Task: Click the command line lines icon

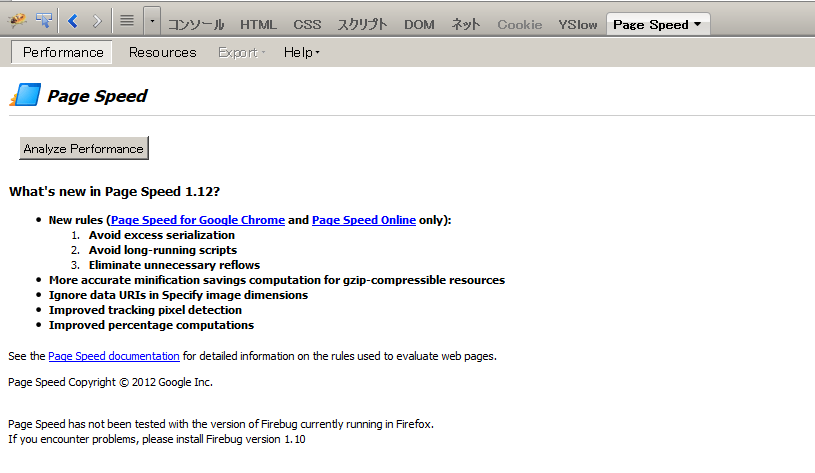Action: [126, 20]
